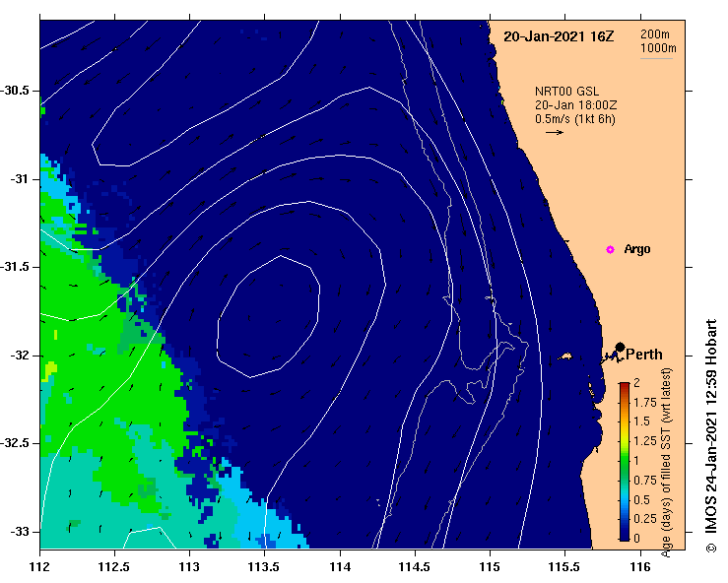Click the black Perth city dot
The width and height of the screenshot is (728, 583).
tap(620, 348)
